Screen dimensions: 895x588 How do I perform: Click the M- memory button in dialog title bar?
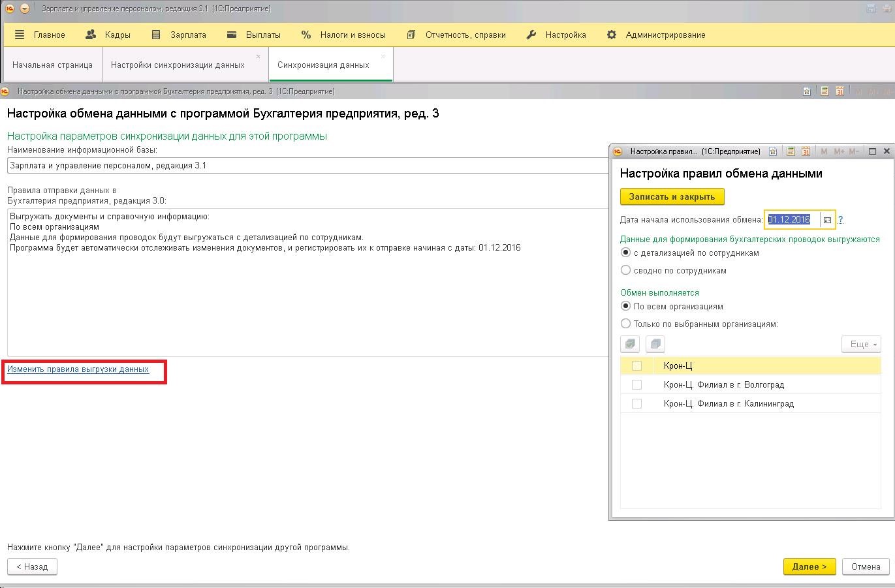pyautogui.click(x=855, y=151)
